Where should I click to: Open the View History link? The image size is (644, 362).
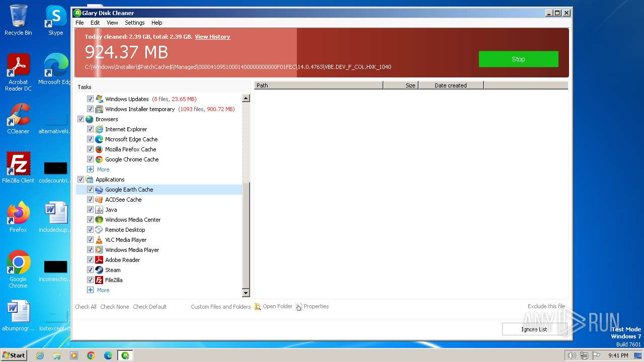point(212,37)
